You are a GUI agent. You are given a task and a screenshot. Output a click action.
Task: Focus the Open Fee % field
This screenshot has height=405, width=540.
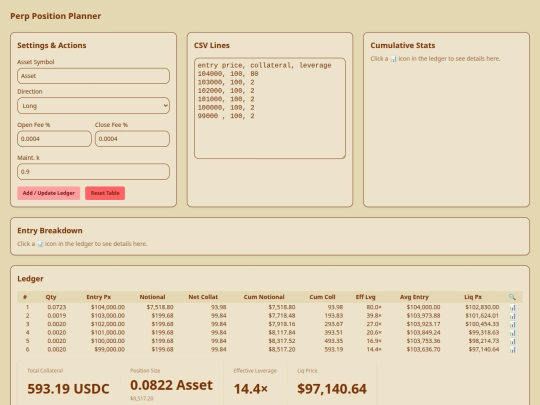54,139
